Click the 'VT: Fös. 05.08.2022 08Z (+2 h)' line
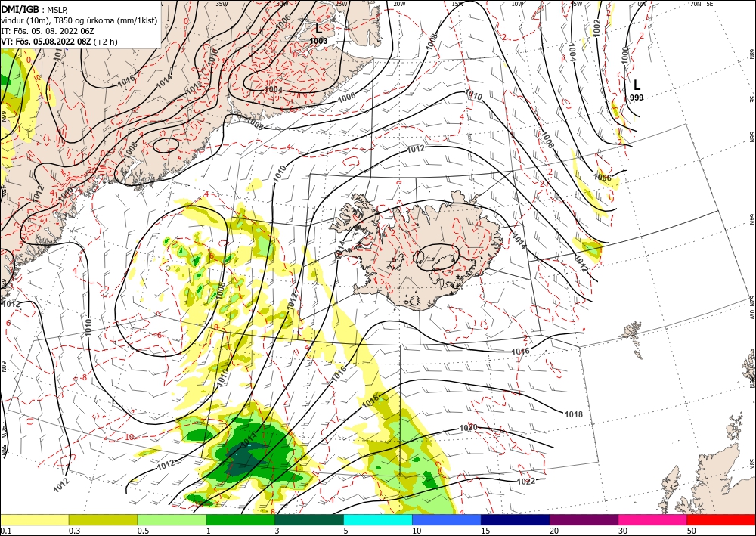The image size is (756, 536). tap(59, 42)
